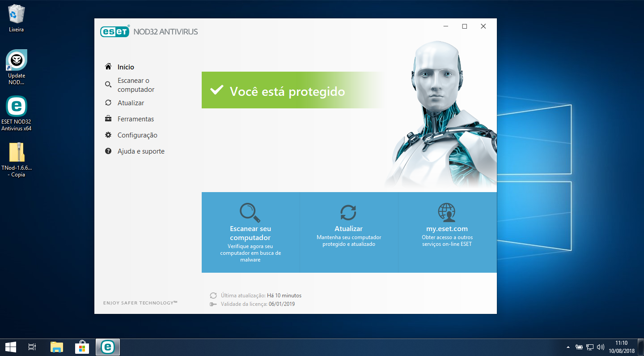644x356 pixels.
Task: Click 'Verifique agora seu computador em busca de malware' text
Action: point(250,253)
